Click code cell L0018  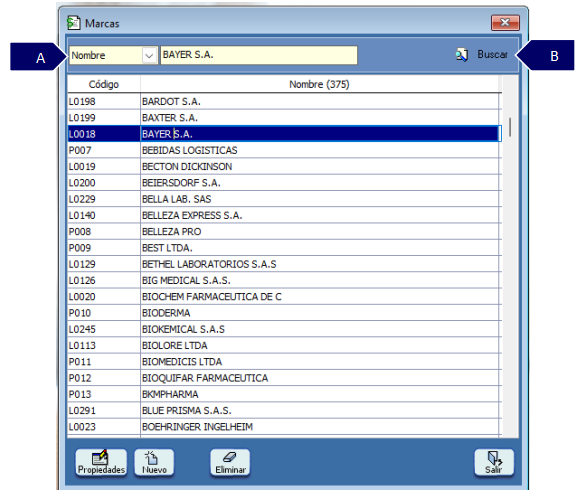pos(104,134)
